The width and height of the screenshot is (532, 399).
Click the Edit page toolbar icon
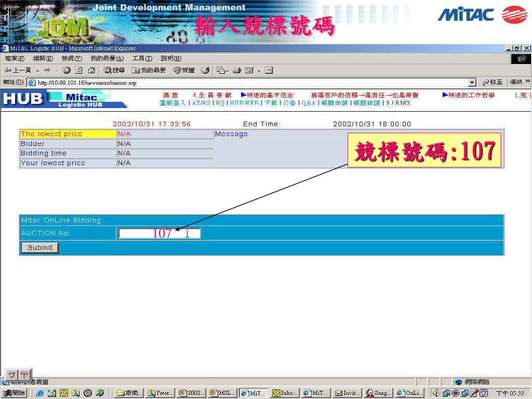249,70
